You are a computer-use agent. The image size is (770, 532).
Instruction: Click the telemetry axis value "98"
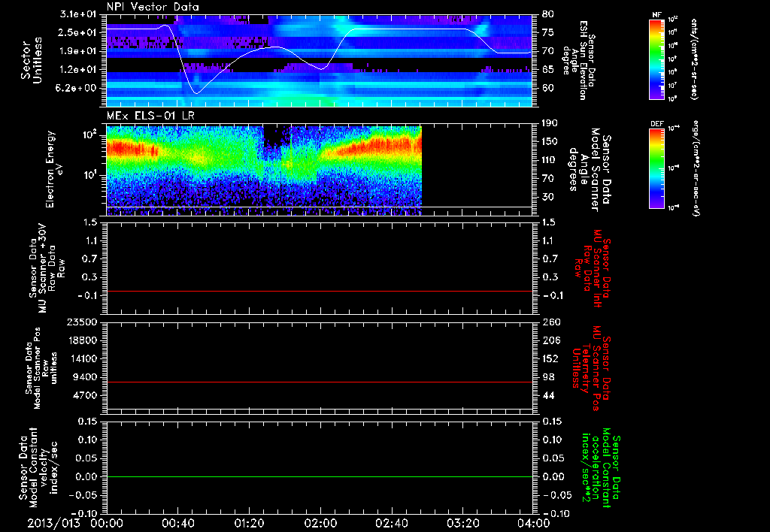tap(547, 377)
